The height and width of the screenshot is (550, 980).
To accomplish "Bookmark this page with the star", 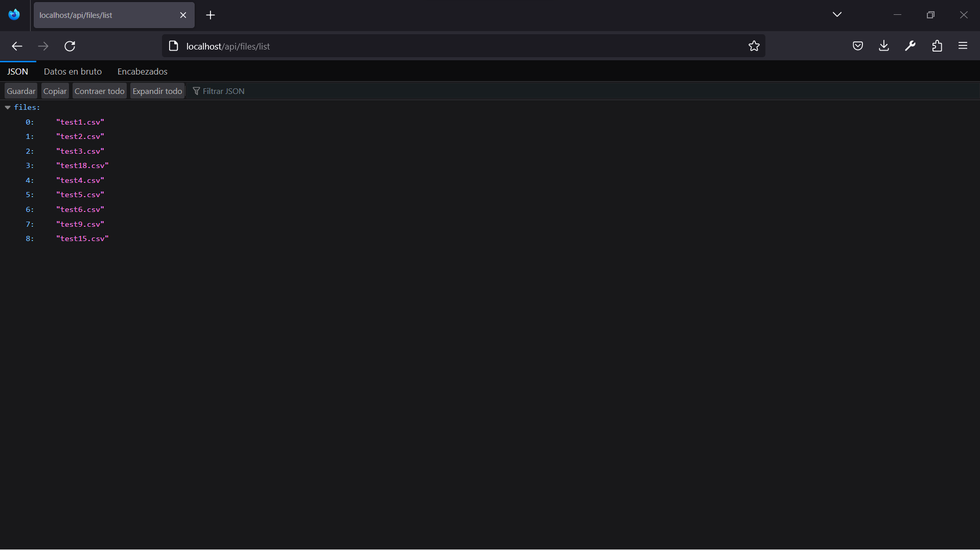I will [x=754, y=45].
